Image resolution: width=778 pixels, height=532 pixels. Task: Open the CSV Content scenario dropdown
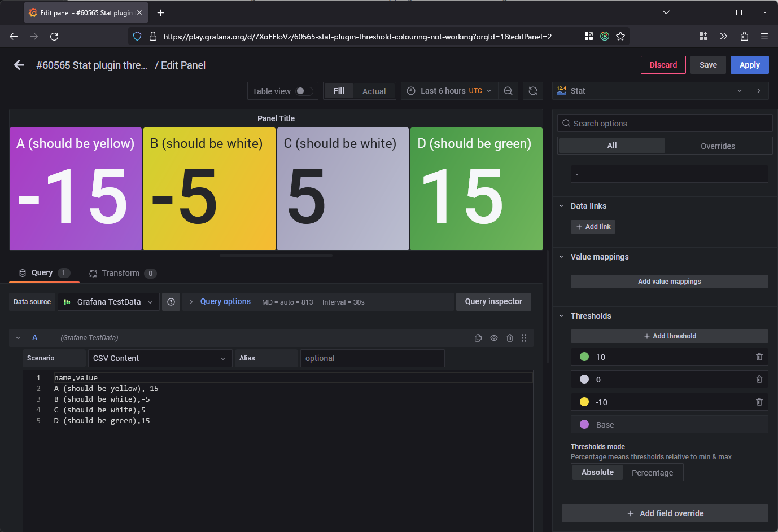[x=160, y=358]
